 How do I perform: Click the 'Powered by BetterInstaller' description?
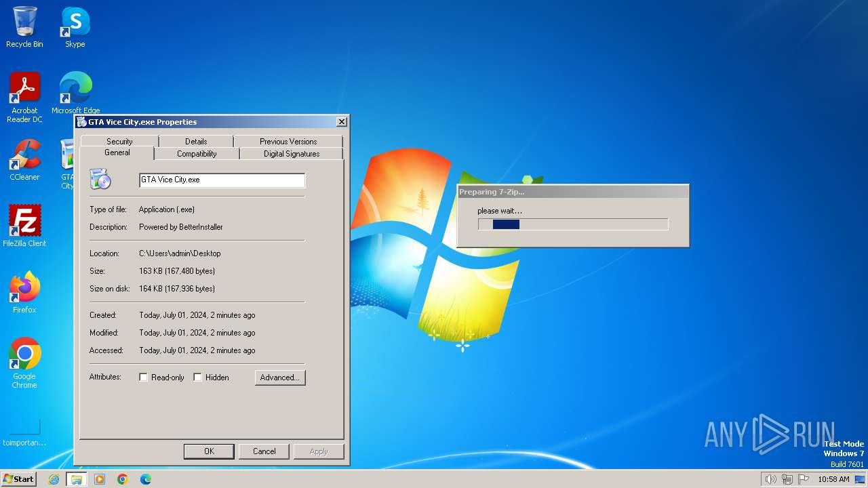point(181,227)
